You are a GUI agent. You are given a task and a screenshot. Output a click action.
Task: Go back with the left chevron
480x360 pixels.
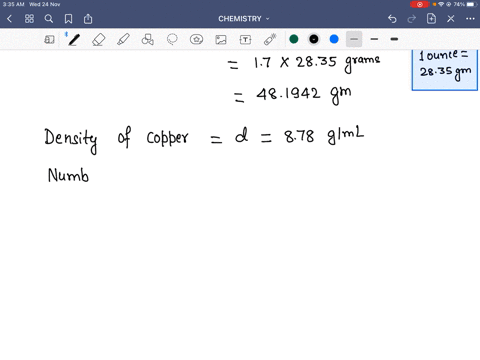click(10, 19)
